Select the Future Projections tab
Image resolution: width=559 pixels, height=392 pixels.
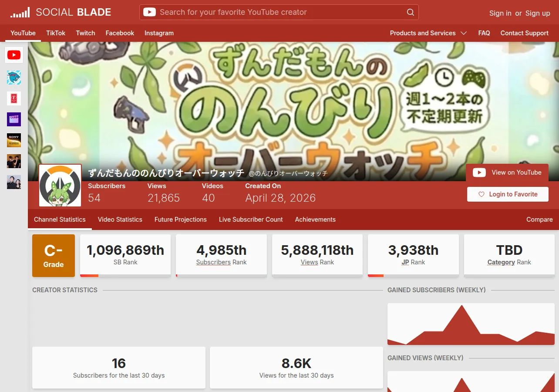click(x=181, y=220)
